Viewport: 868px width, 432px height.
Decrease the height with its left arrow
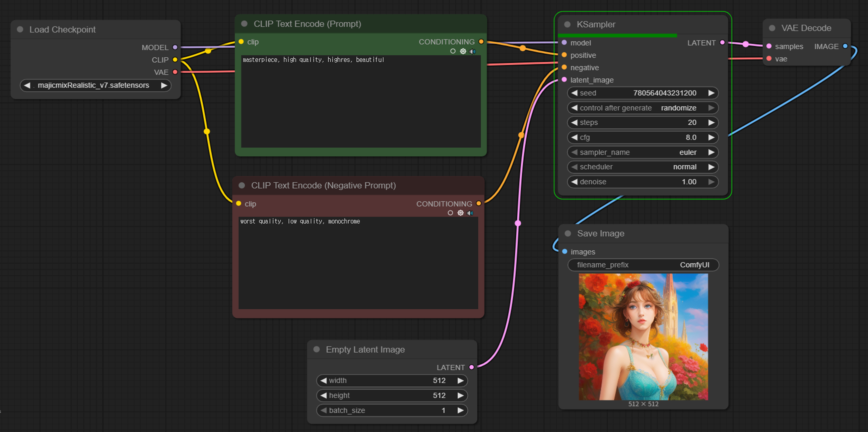(x=324, y=395)
